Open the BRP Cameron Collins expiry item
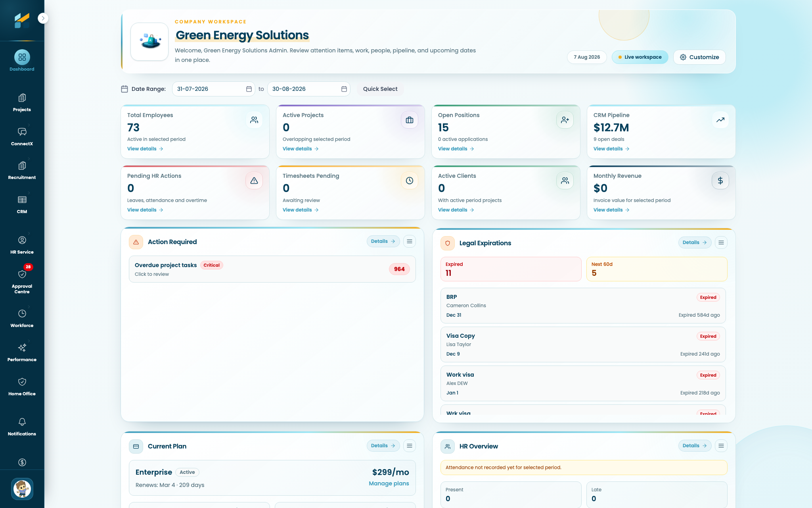This screenshot has width=812, height=508. pos(583,306)
